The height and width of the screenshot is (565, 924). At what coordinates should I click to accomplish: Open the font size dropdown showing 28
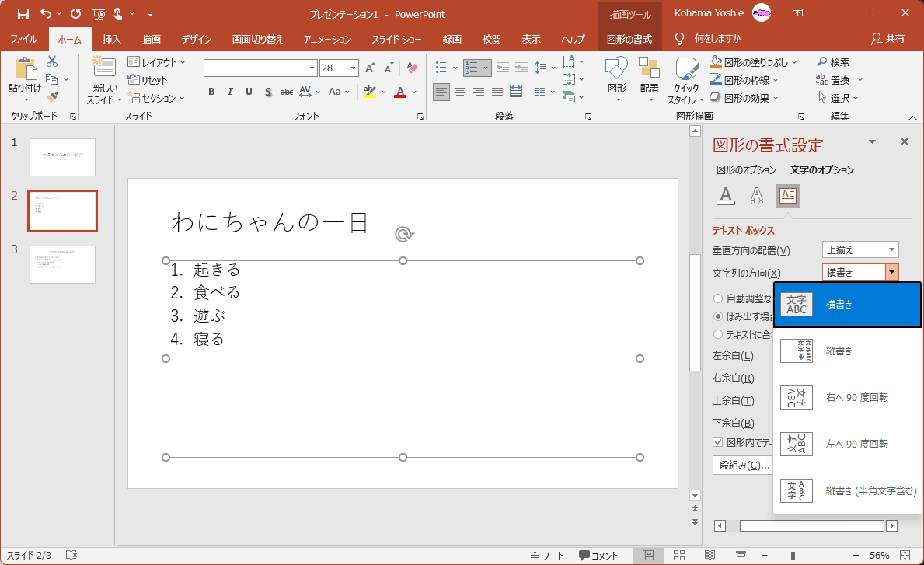352,68
